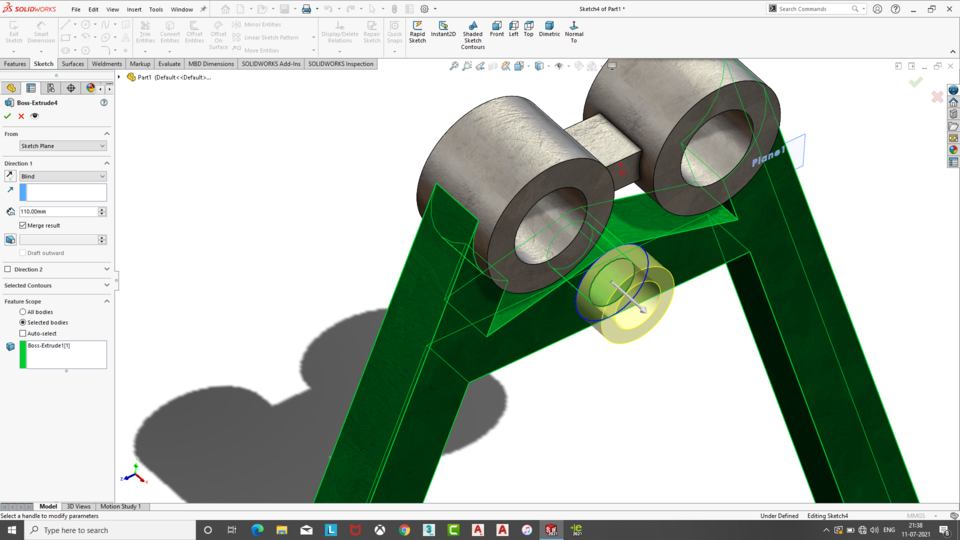This screenshot has width=960, height=540.
Task: Switch to Left view
Action: (514, 29)
